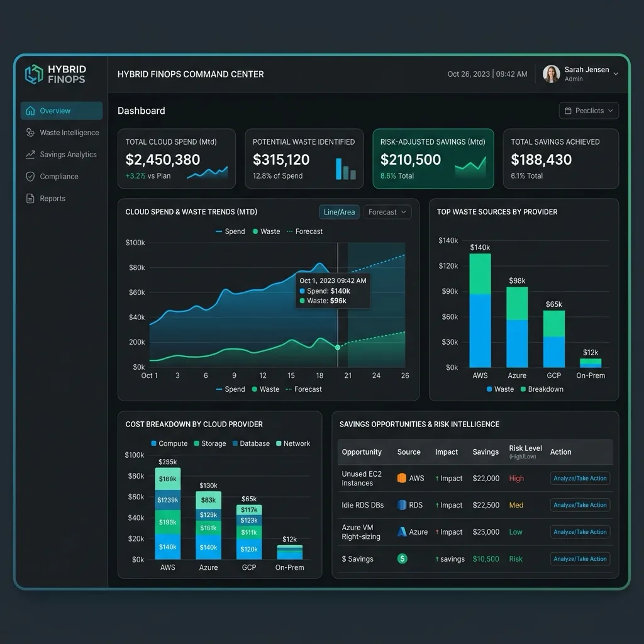Click the Azure stacked cost bar
The width and height of the screenshot is (644, 644).
208,525
